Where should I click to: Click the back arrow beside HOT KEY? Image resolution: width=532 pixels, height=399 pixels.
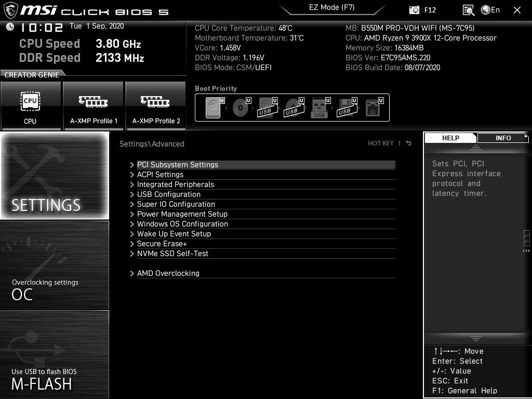[408, 143]
